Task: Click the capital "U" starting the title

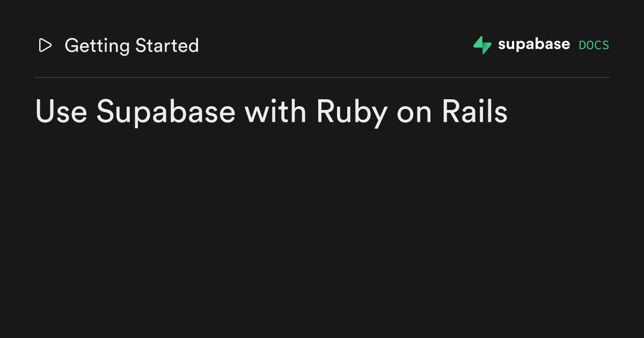Action: 45,112
